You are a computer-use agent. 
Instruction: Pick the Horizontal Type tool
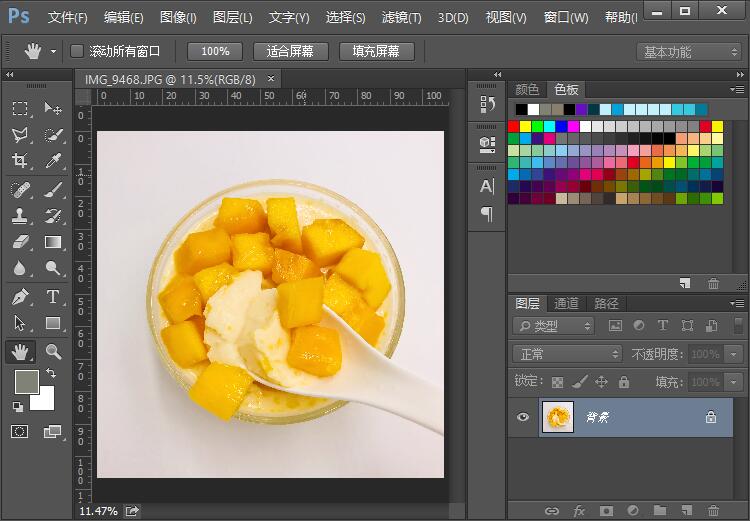tap(53, 297)
